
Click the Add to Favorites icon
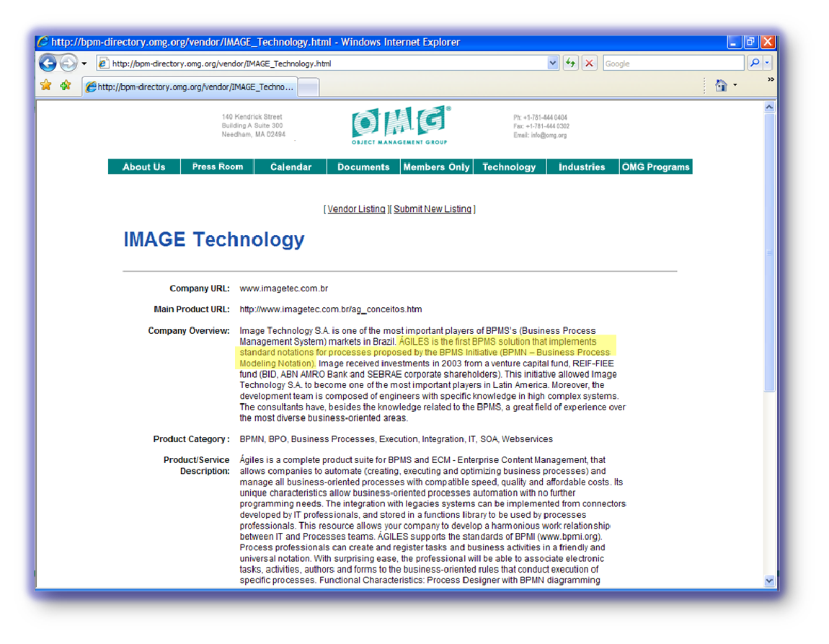click(66, 85)
